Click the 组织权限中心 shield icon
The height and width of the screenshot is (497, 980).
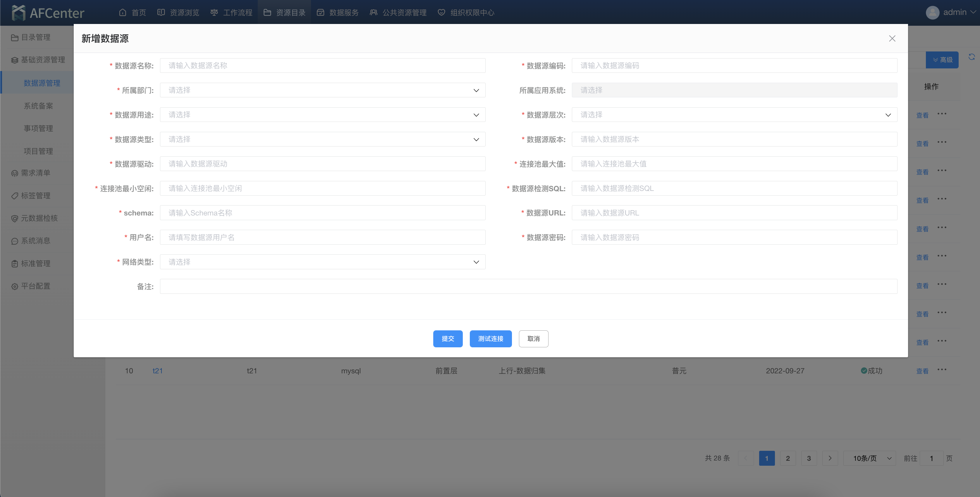pos(441,13)
